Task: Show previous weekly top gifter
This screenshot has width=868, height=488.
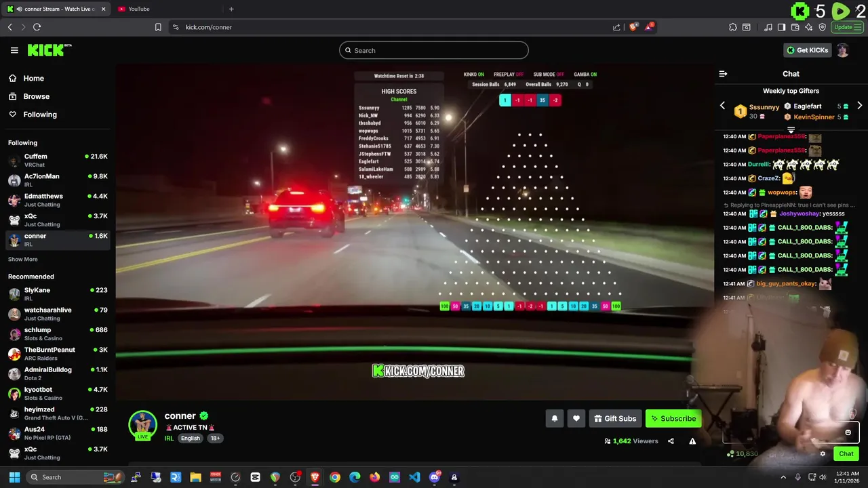Action: (722, 106)
